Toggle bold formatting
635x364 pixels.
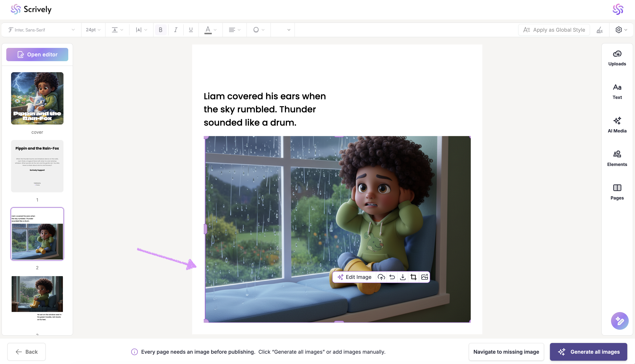pos(161,30)
